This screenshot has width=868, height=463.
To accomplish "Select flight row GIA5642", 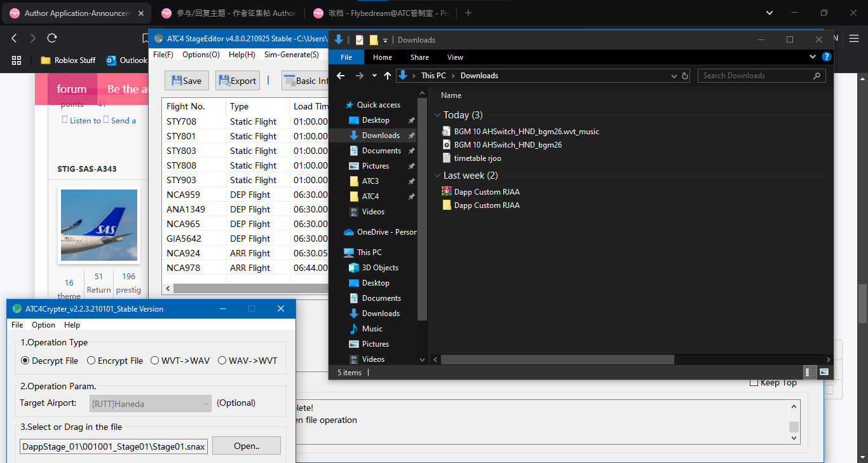I will pos(246,238).
